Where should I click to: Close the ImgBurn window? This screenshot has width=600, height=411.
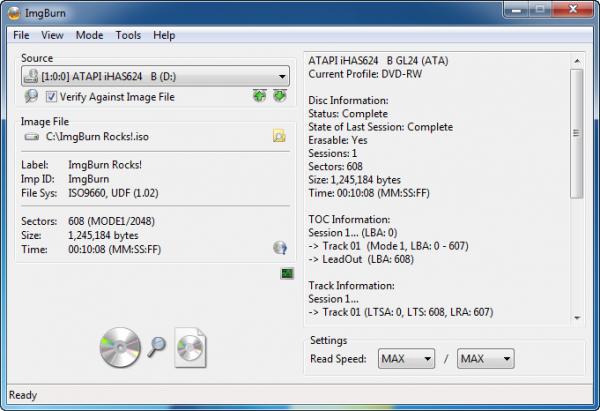[x=573, y=9]
